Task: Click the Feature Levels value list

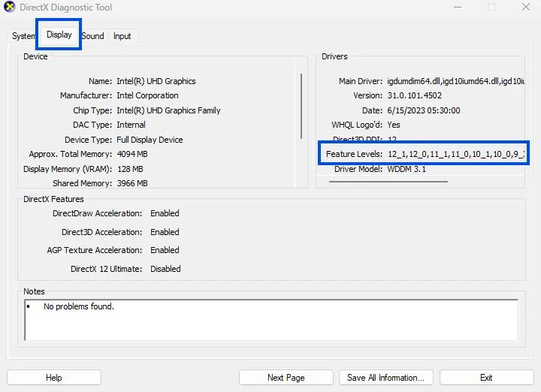Action: (x=456, y=154)
